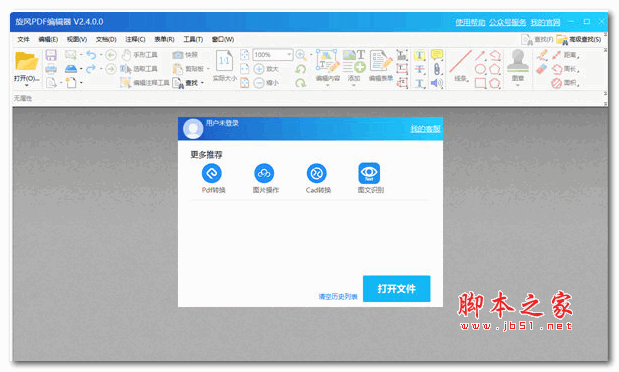The height and width of the screenshot is (372, 619).
Task: Expand the Clipboard (剪贴板) dropdown arrow
Action: tap(208, 69)
